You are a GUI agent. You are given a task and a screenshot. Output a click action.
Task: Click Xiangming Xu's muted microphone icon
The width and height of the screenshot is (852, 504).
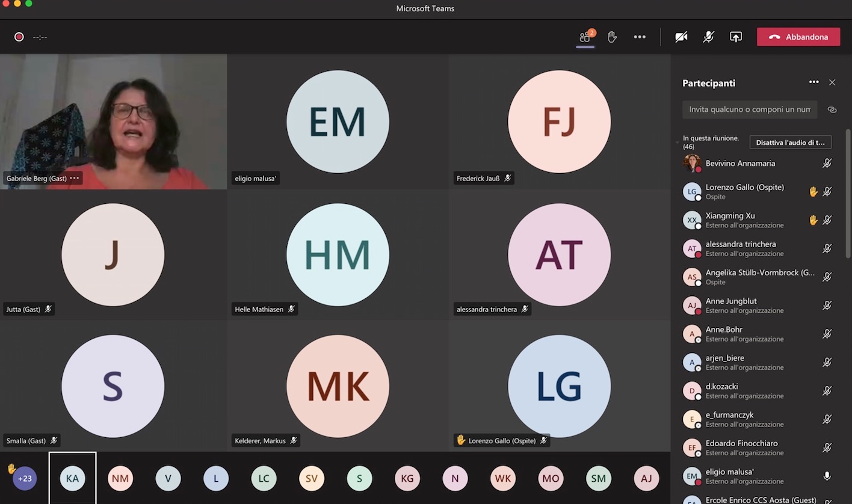click(827, 220)
